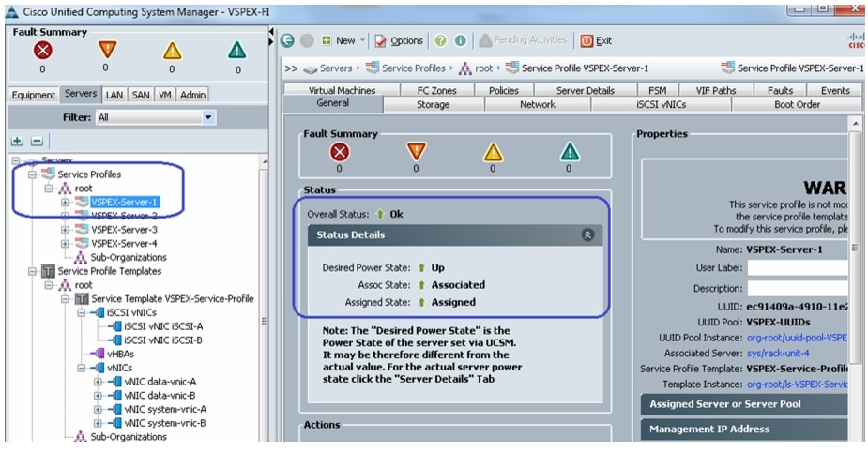Switch to the VM tab

point(165,95)
